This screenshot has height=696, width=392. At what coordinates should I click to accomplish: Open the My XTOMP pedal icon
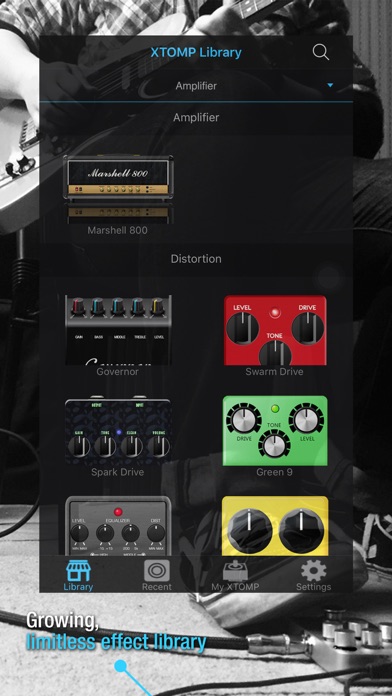point(235,571)
